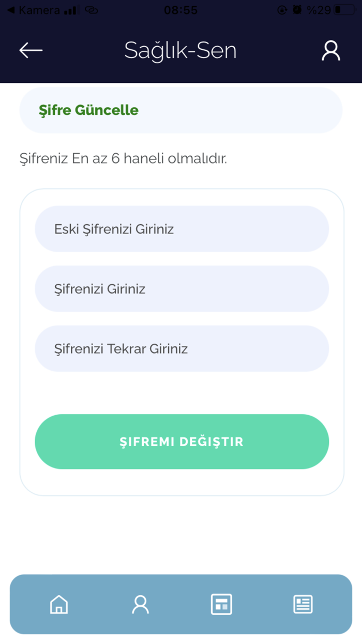This screenshot has width=362, height=644.
Task: Select the Şifre Güncelle heading
Action: 88,110
